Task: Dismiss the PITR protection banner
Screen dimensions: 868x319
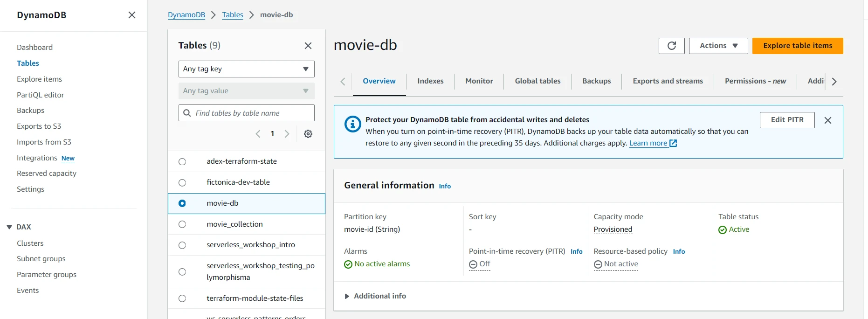Action: (827, 120)
